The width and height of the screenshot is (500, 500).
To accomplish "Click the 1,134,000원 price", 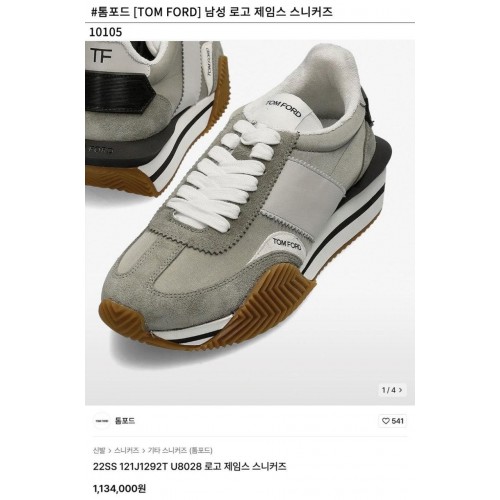I will coord(120,489).
